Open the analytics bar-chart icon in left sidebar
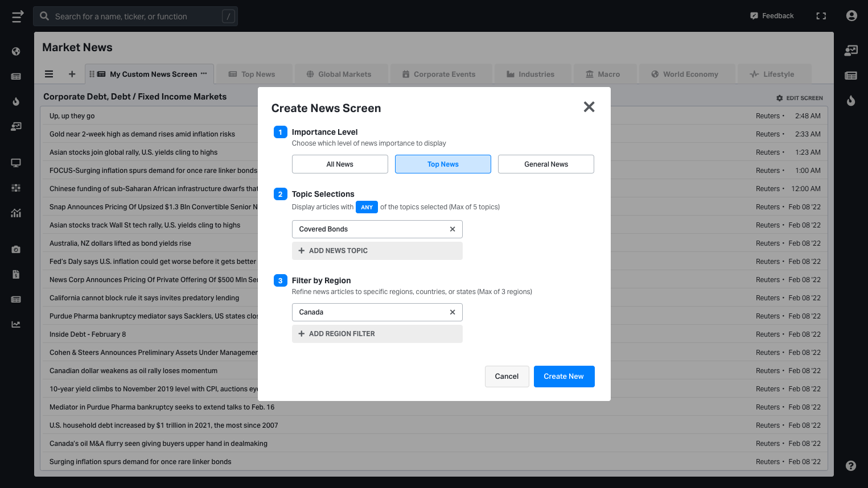 (x=17, y=213)
